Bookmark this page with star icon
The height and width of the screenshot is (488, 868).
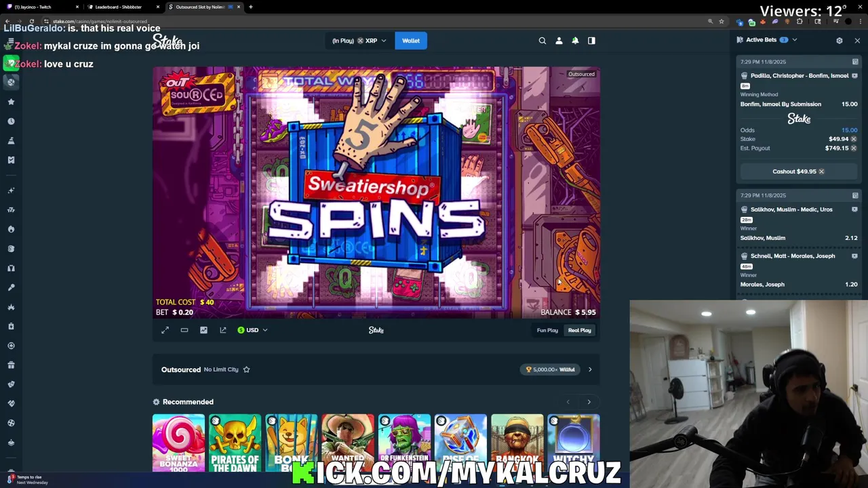[721, 22]
